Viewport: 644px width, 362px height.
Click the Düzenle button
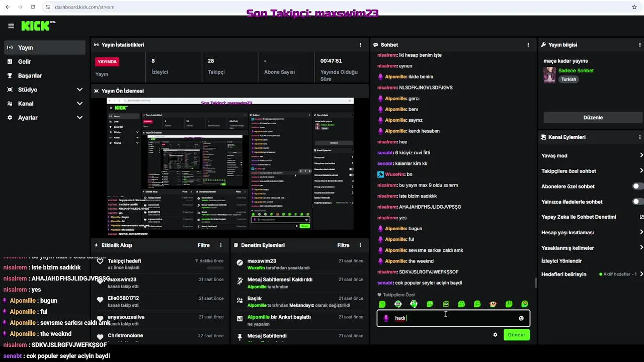(593, 118)
